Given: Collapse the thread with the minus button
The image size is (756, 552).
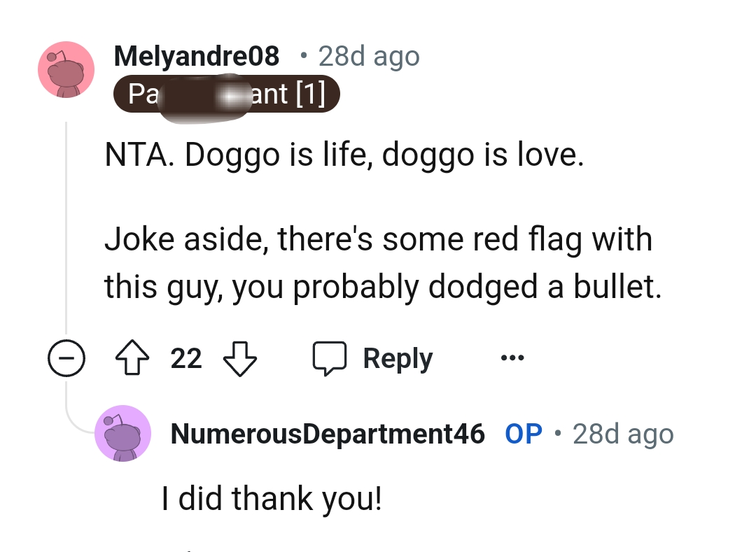Looking at the screenshot, I should tap(66, 358).
